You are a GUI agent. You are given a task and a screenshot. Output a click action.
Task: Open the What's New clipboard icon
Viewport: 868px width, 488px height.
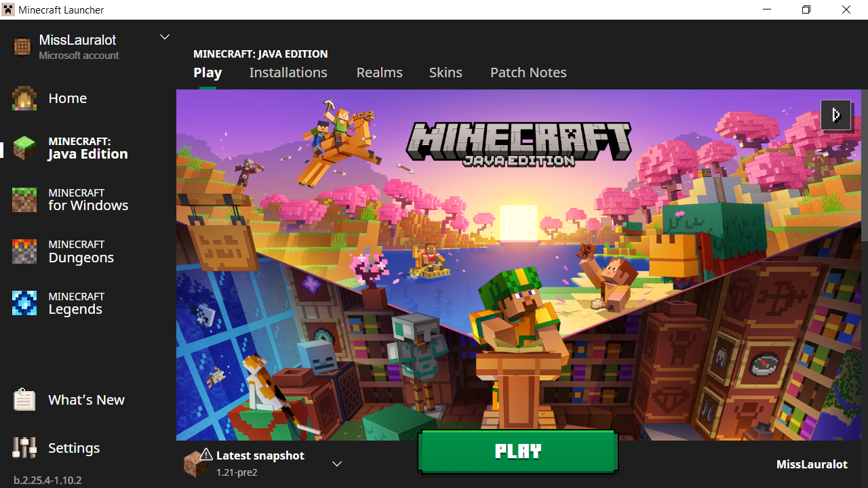(24, 400)
